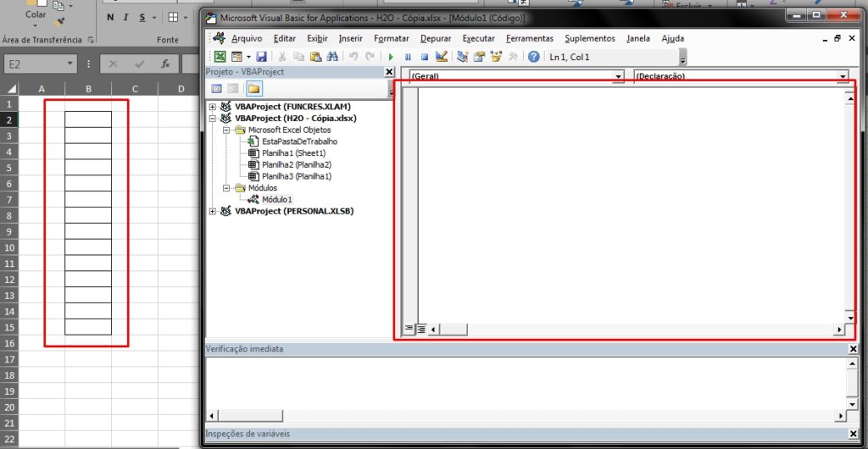This screenshot has height=449, width=868.
Task: Close the Verificação imediata panel
Action: (x=853, y=349)
